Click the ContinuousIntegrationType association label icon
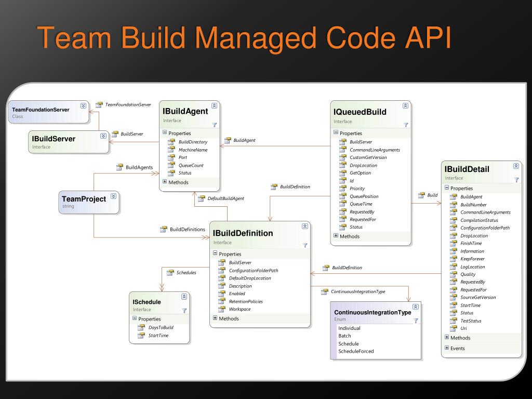The height and width of the screenshot is (399, 532). pos(325,291)
